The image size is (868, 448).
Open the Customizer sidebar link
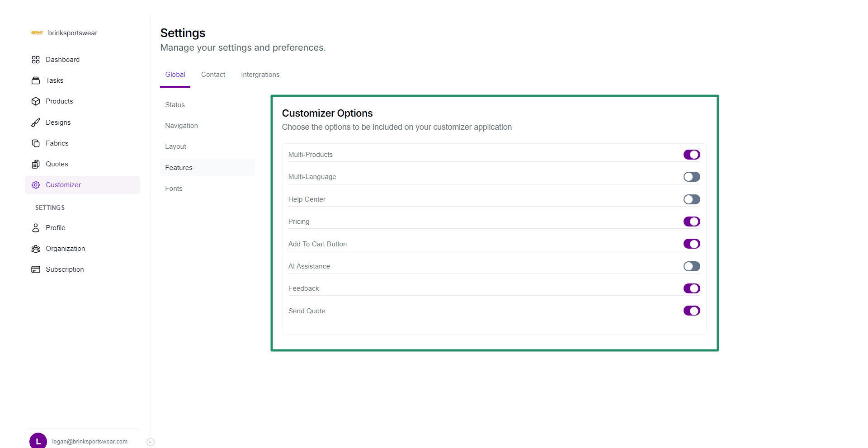tap(82, 185)
